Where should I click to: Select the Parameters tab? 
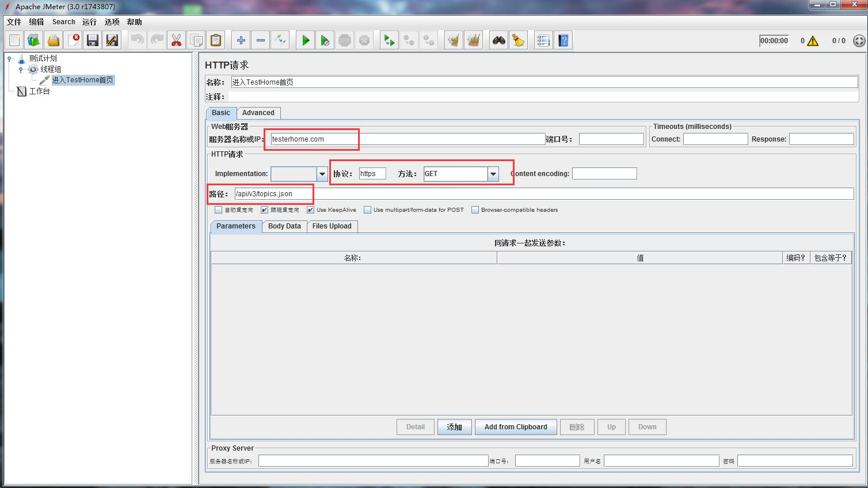(x=236, y=226)
